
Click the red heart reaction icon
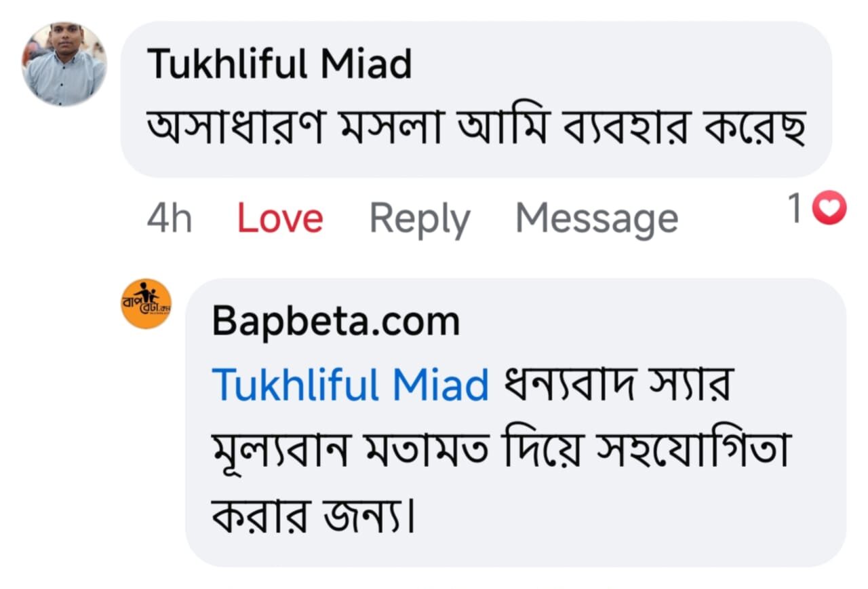coord(830,209)
